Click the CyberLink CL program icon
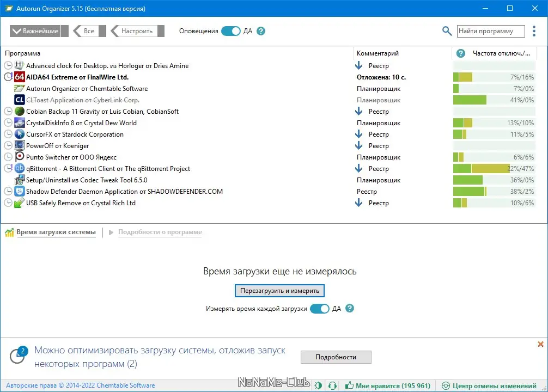This screenshot has height=392, width=548. tap(20, 100)
